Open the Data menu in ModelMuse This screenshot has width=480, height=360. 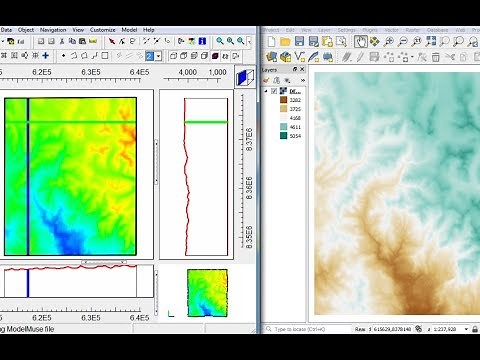tap(6, 30)
